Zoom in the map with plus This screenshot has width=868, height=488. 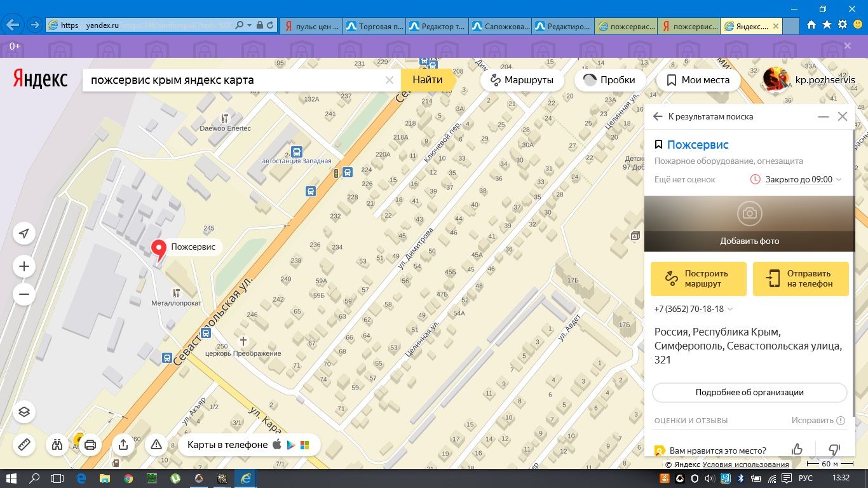point(24,266)
